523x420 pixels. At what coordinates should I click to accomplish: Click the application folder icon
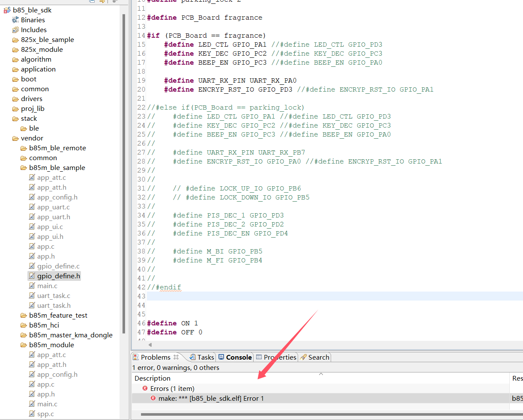tap(15, 69)
